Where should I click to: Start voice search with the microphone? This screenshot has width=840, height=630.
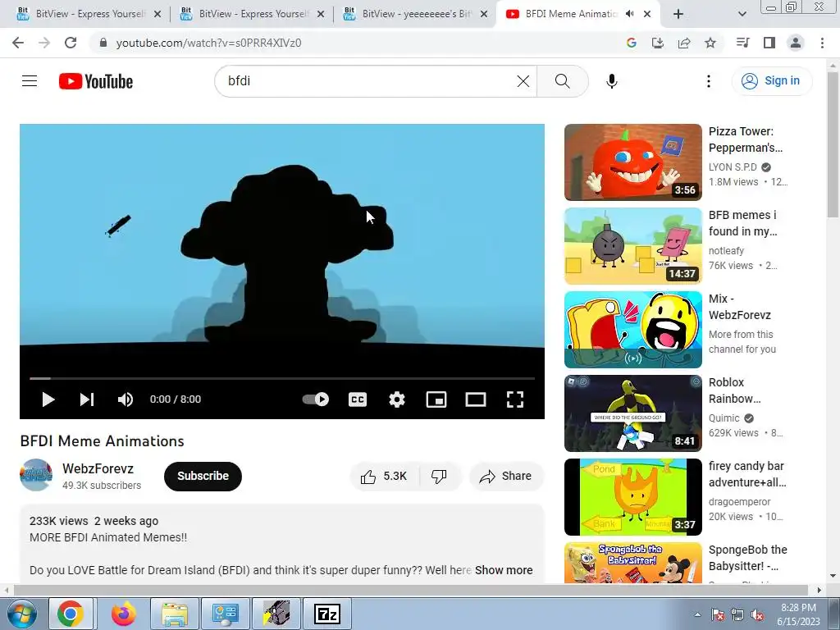(612, 81)
